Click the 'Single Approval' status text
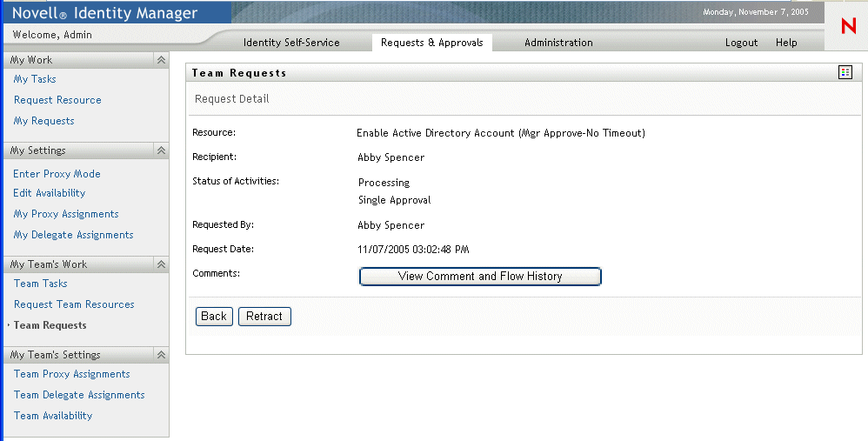 [394, 200]
